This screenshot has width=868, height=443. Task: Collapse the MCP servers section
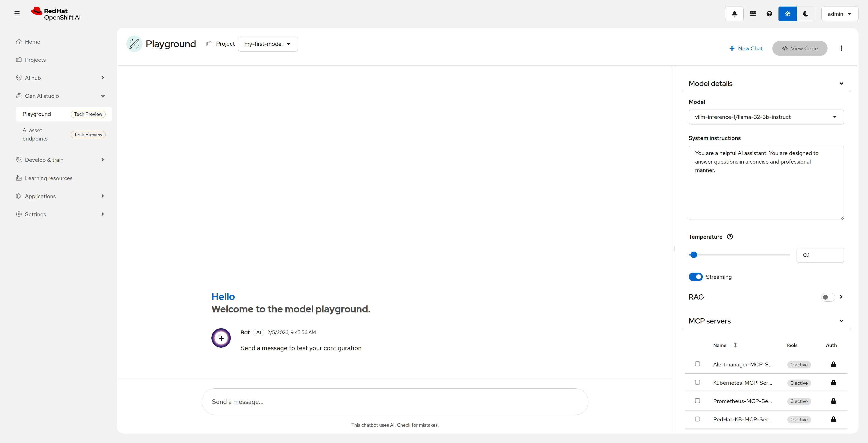click(841, 321)
